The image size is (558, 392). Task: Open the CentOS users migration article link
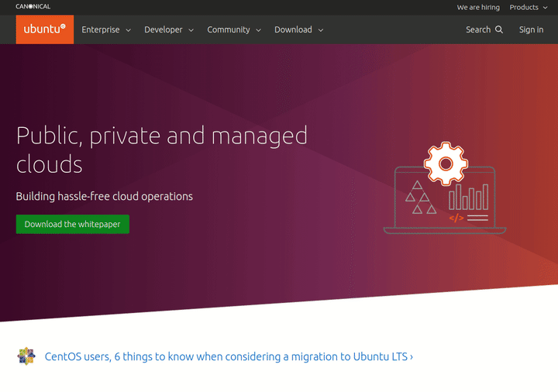[x=229, y=356]
